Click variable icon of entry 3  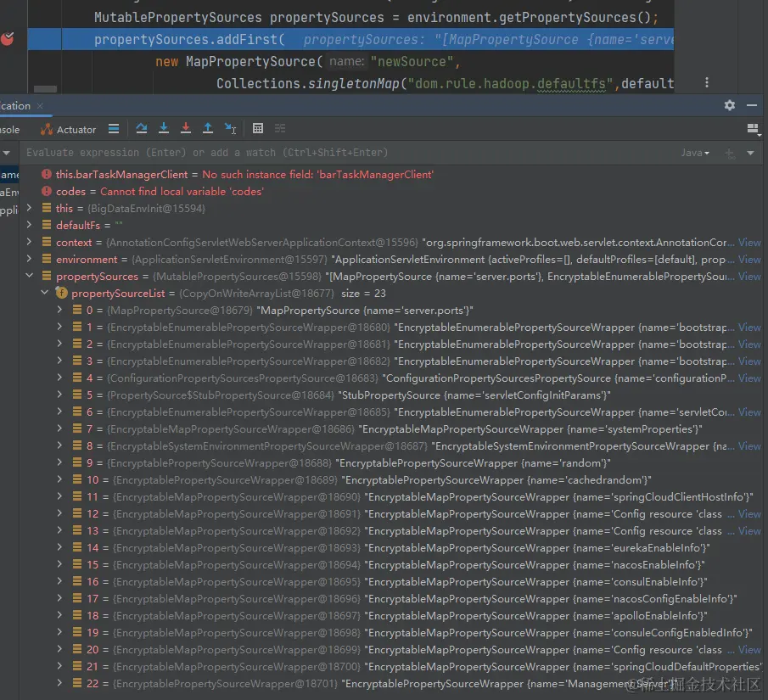[77, 361]
